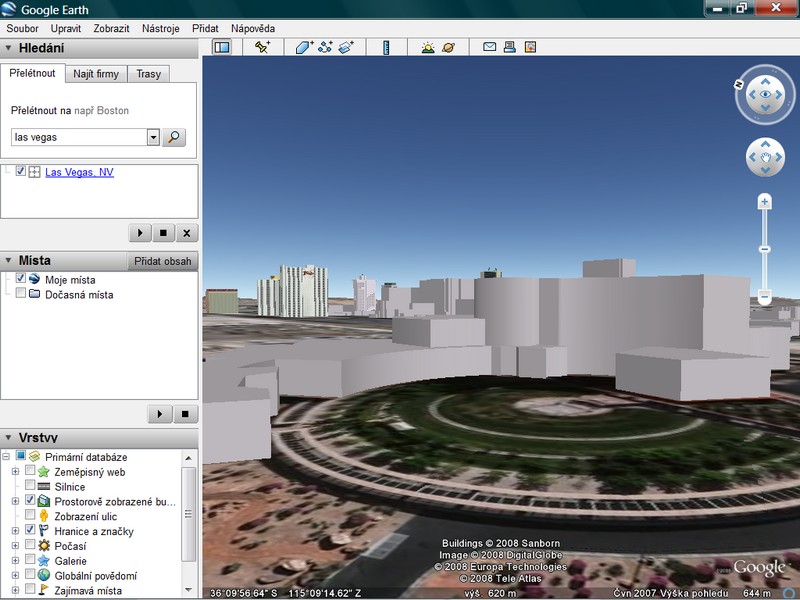The width and height of the screenshot is (800, 600).
Task: Click the zoom slider handle
Action: 764,249
